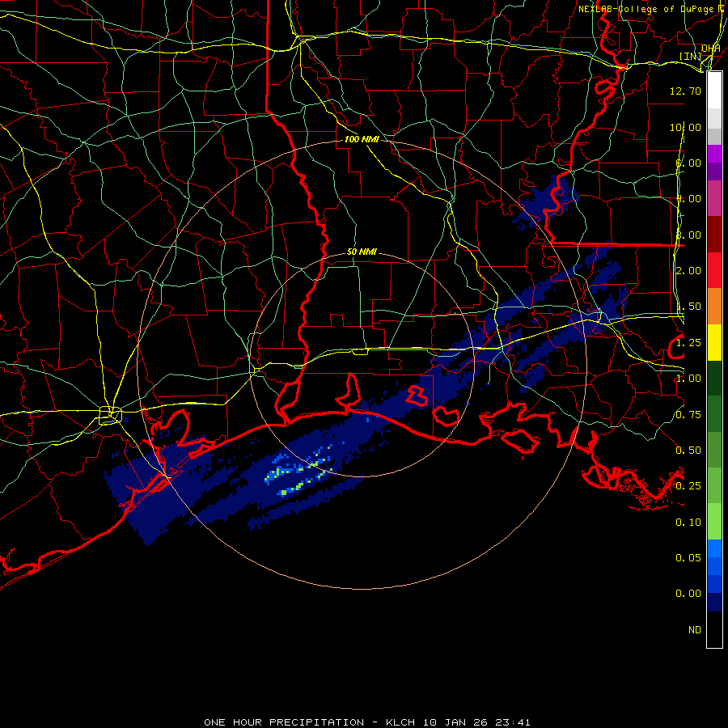The width and height of the screenshot is (728, 728).
Task: Click the bright red 2.00 legend swatch
Action: (x=714, y=270)
